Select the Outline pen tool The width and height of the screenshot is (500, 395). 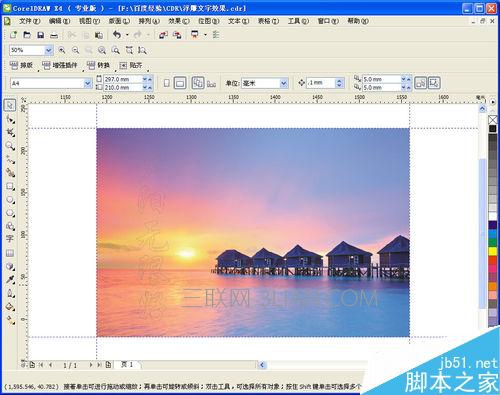click(x=10, y=293)
